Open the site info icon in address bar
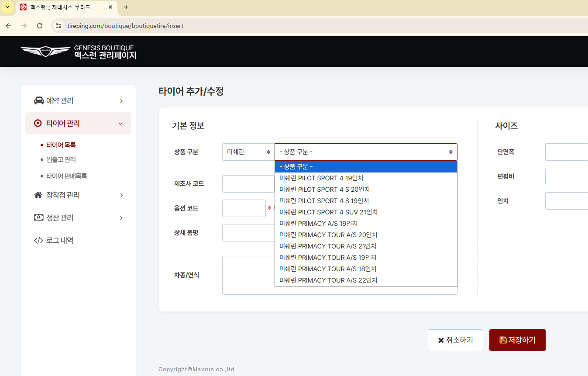The width and height of the screenshot is (588, 376). (58, 26)
